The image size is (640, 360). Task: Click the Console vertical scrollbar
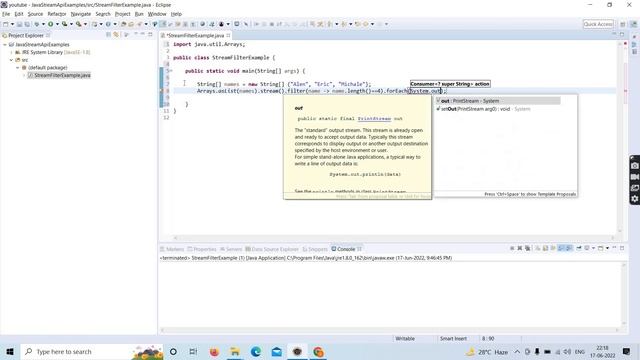click(x=624, y=295)
